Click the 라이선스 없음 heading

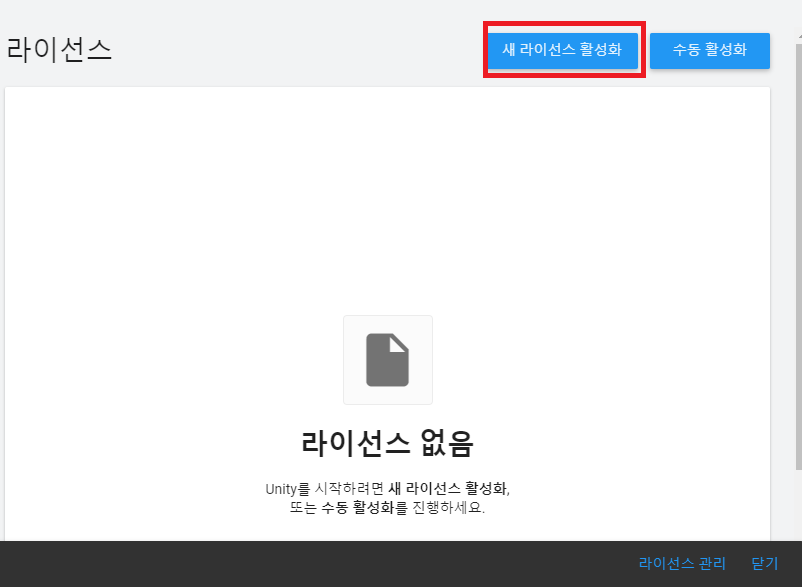click(x=387, y=443)
